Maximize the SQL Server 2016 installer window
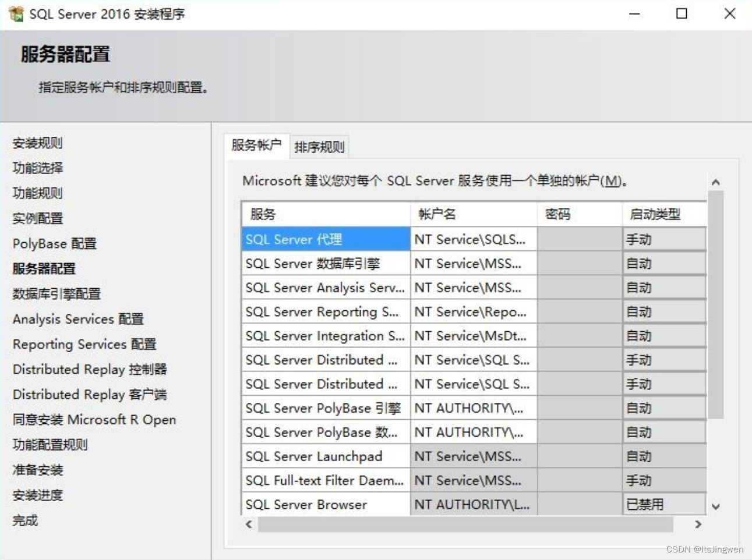 coord(682,13)
